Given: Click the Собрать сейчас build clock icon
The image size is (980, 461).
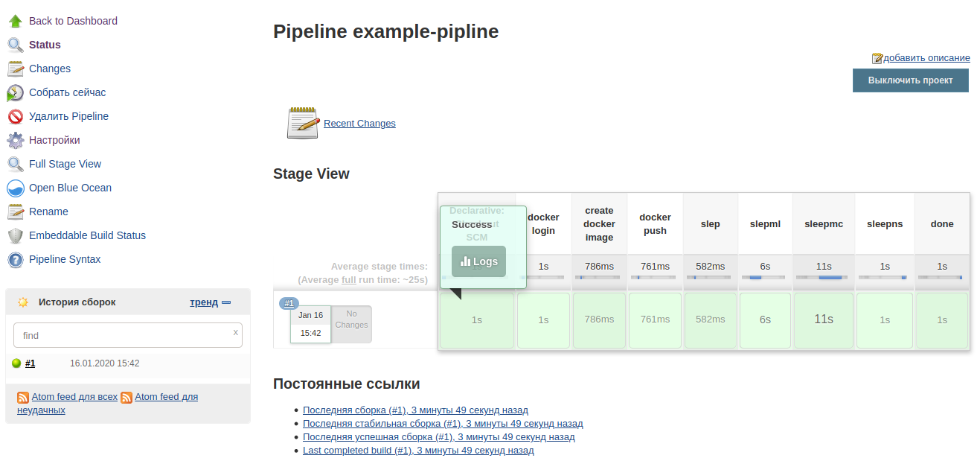Looking at the screenshot, I should [15, 93].
